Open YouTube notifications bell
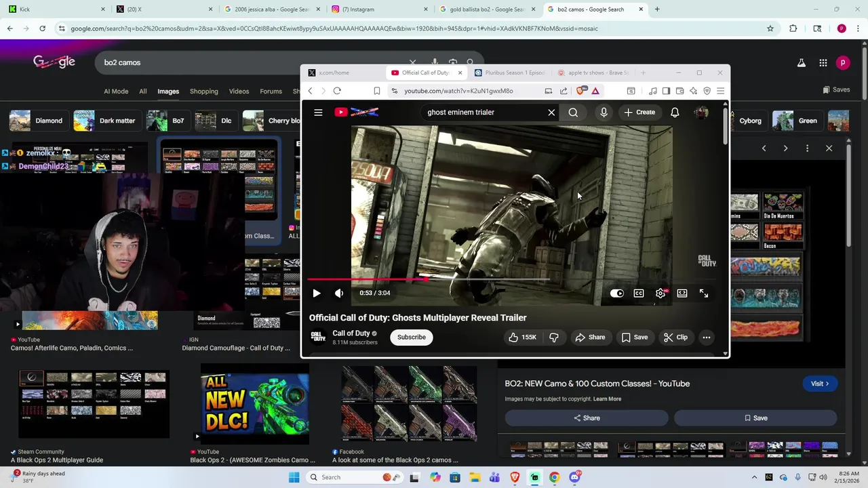Screen dimensions: 868x488 tap(675, 113)
